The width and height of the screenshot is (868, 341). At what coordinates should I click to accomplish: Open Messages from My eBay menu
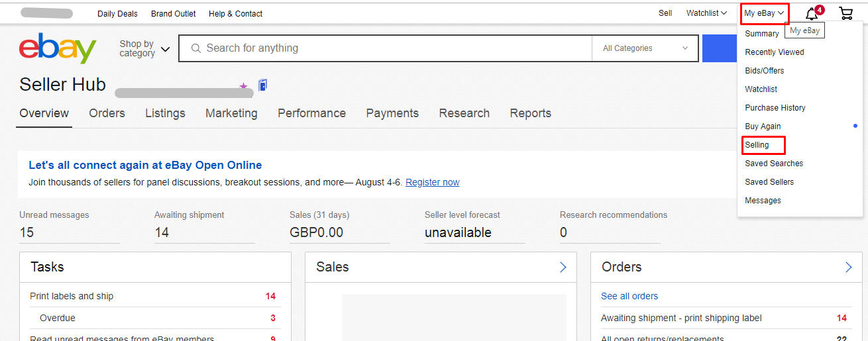point(763,201)
